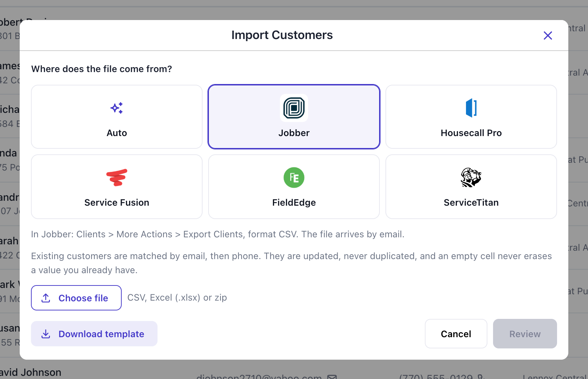
Task: Click the download arrow icon
Action: 46,334
